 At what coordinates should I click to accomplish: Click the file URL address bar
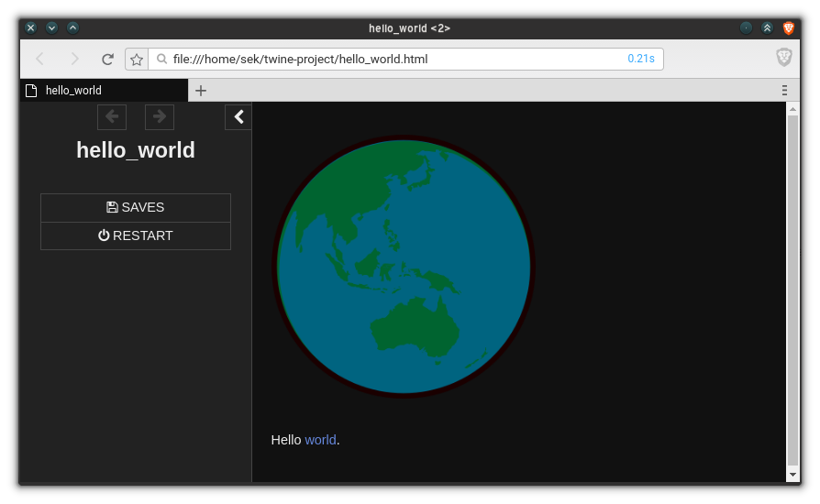click(x=385, y=60)
